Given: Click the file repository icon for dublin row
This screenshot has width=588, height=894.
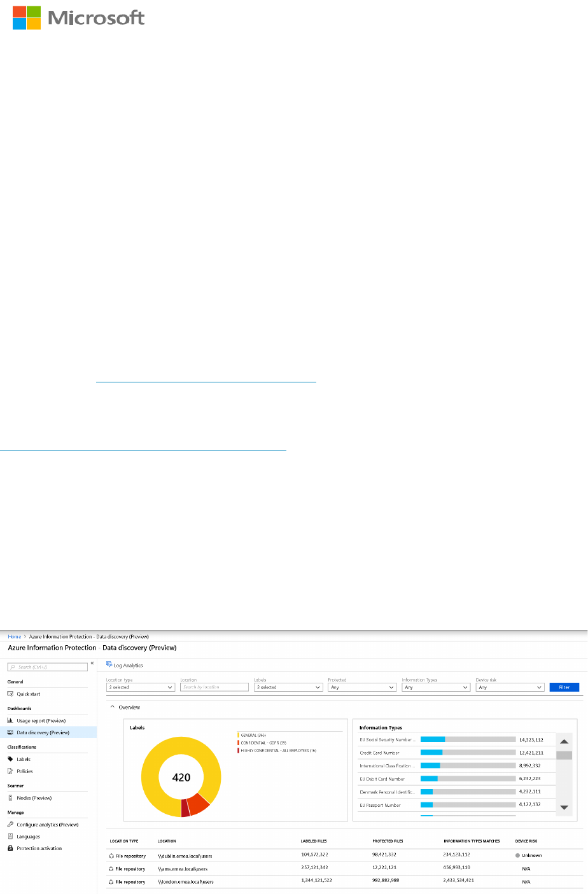Looking at the screenshot, I should [112, 856].
